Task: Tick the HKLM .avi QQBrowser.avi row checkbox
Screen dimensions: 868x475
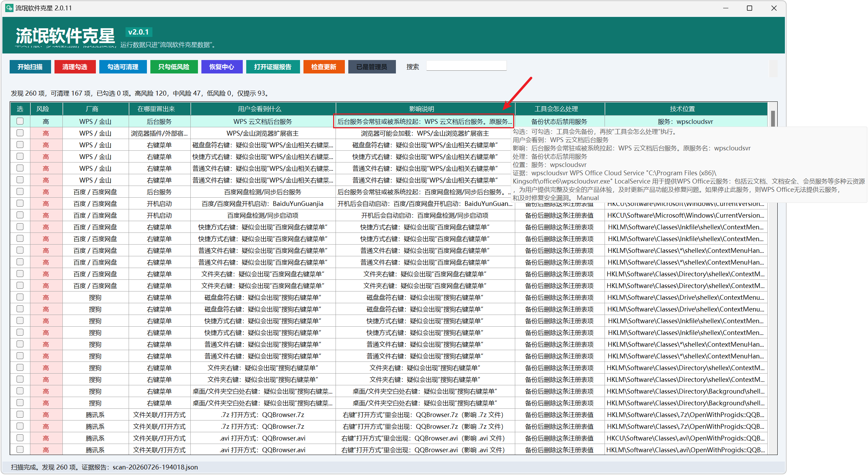Action: pyautogui.click(x=20, y=449)
